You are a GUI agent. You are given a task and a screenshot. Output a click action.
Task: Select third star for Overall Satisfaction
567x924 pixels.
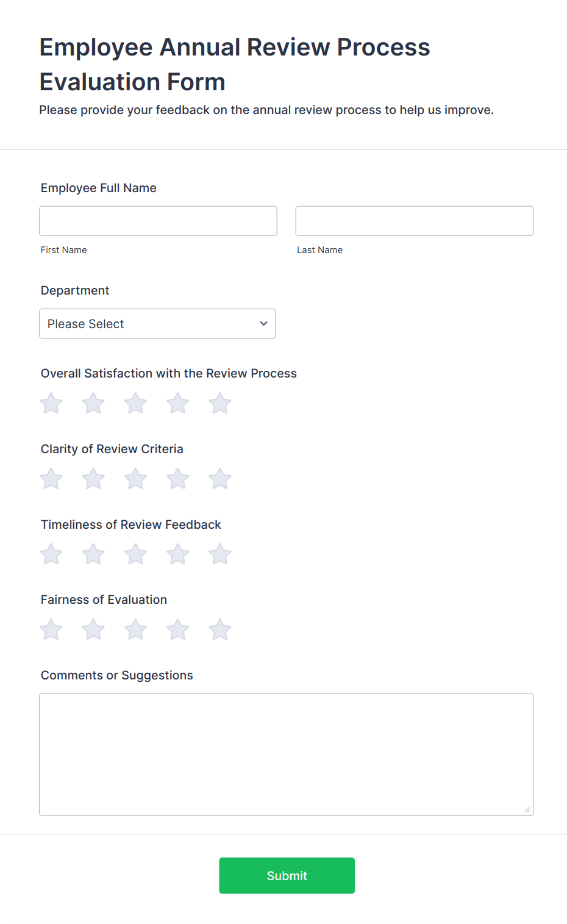pos(135,403)
